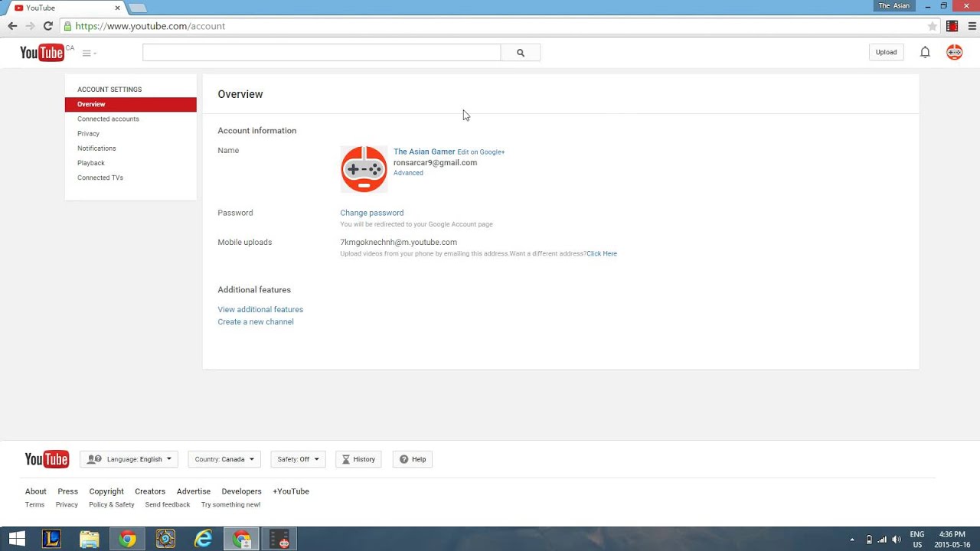Click the Chrome taskbar icon beside File Explorer
This screenshot has width=980, height=551.
coord(127,539)
